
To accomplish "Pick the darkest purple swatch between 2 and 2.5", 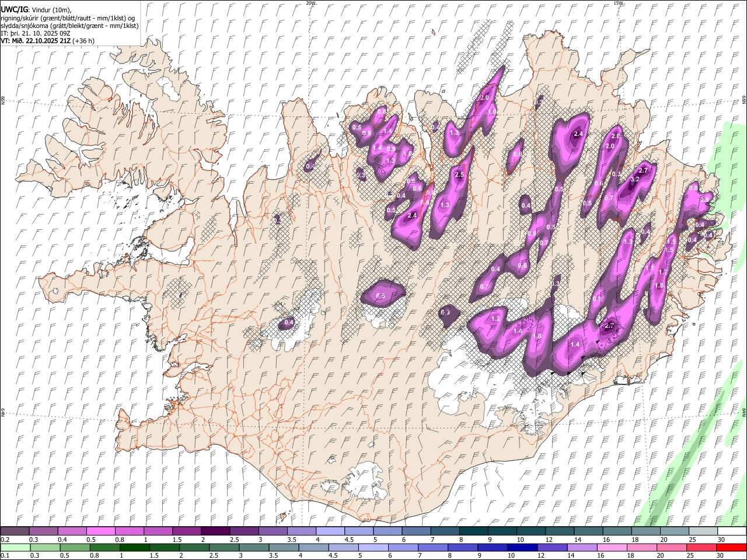I will 215,531.
